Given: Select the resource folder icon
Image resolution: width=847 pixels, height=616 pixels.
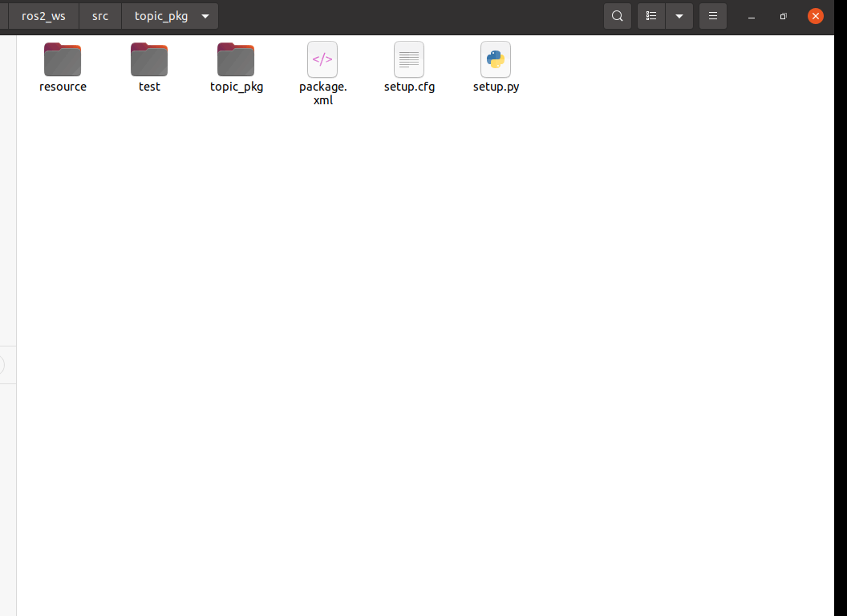Looking at the screenshot, I should (x=63, y=59).
